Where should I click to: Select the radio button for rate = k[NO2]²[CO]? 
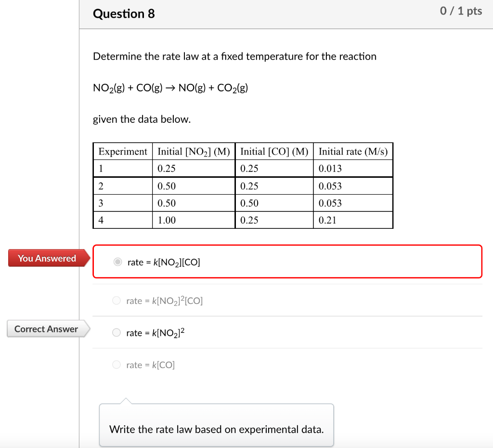click(117, 301)
